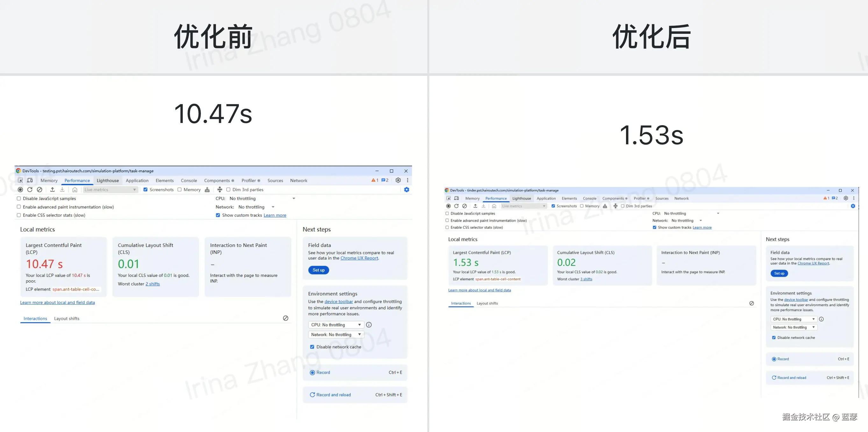Toggle Disable network cache in left Environment settings

coord(312,347)
